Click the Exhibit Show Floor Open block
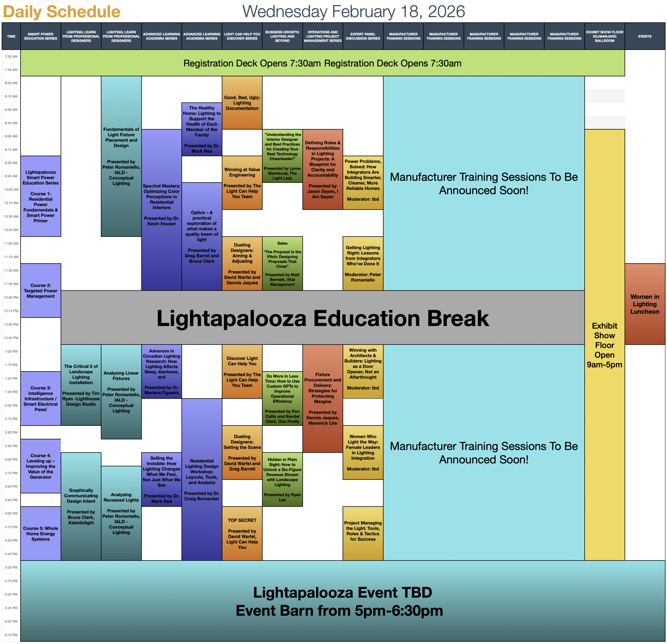Viewport: 667px width, 644px height. [x=604, y=345]
